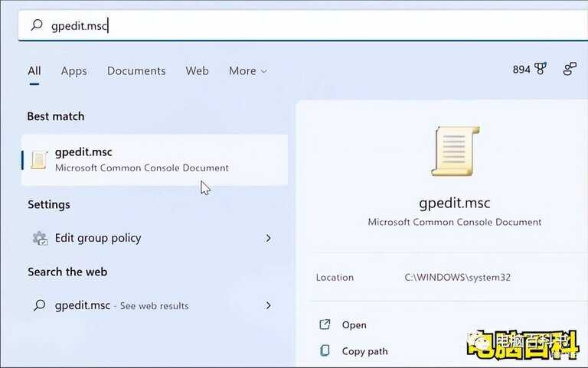Image resolution: width=588 pixels, height=368 pixels.
Task: Click Microsoft Common Console Document text in preview
Action: pos(455,222)
